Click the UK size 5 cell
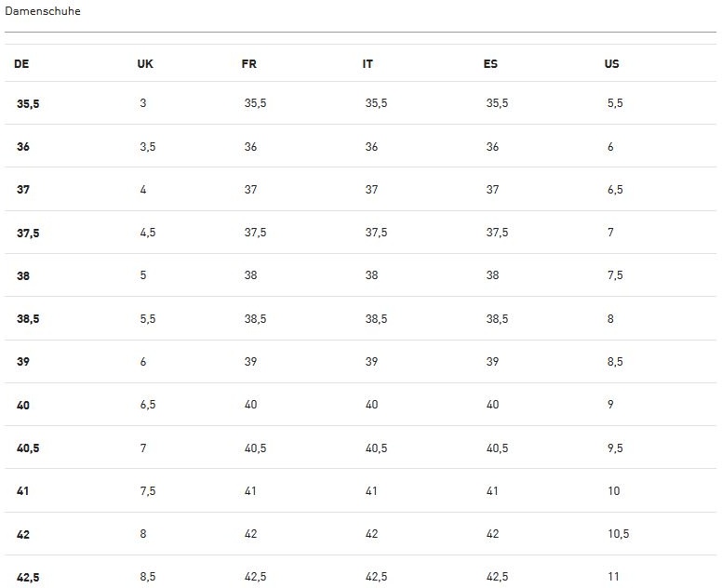This screenshot has height=588, width=722. tap(143, 275)
